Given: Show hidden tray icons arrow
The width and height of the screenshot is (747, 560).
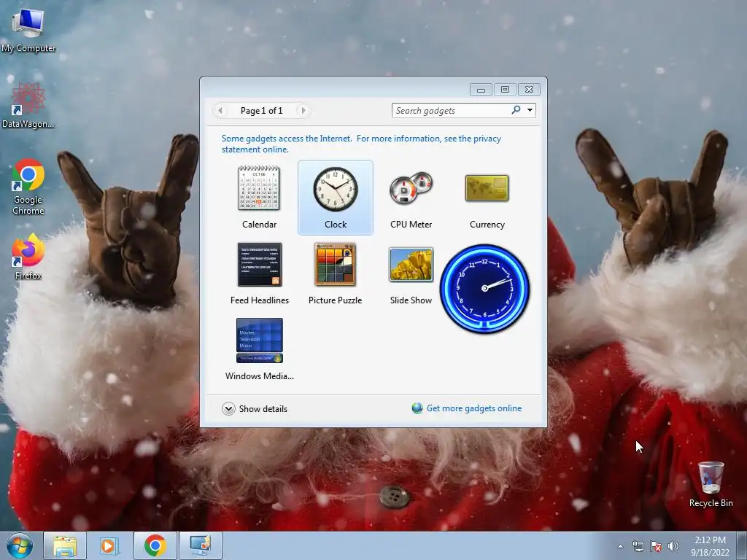Looking at the screenshot, I should [x=620, y=546].
